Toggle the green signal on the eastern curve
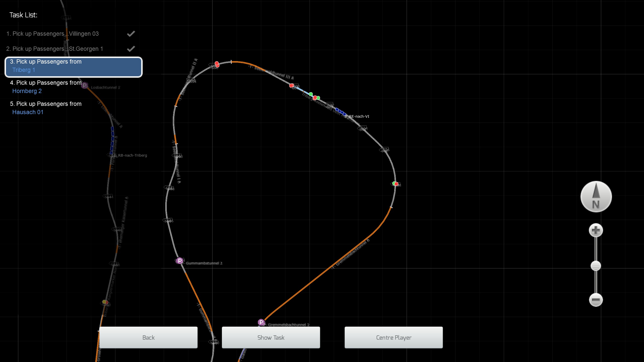 point(394,184)
